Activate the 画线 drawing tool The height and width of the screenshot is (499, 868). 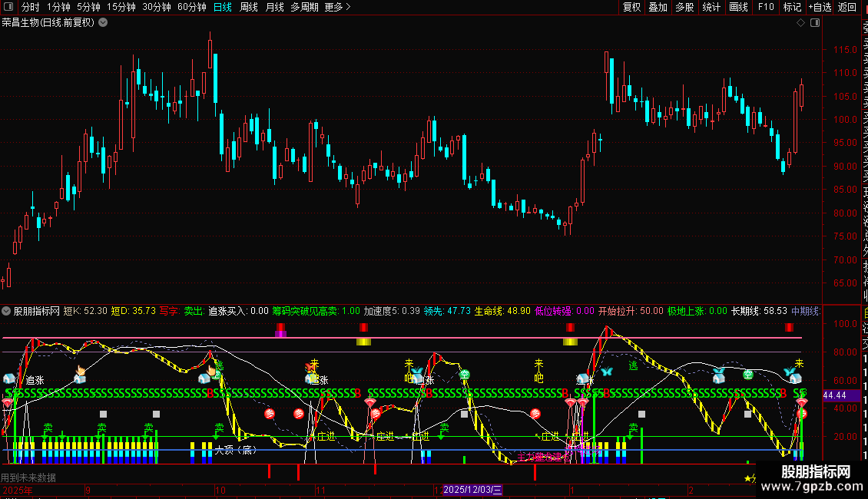click(x=738, y=7)
